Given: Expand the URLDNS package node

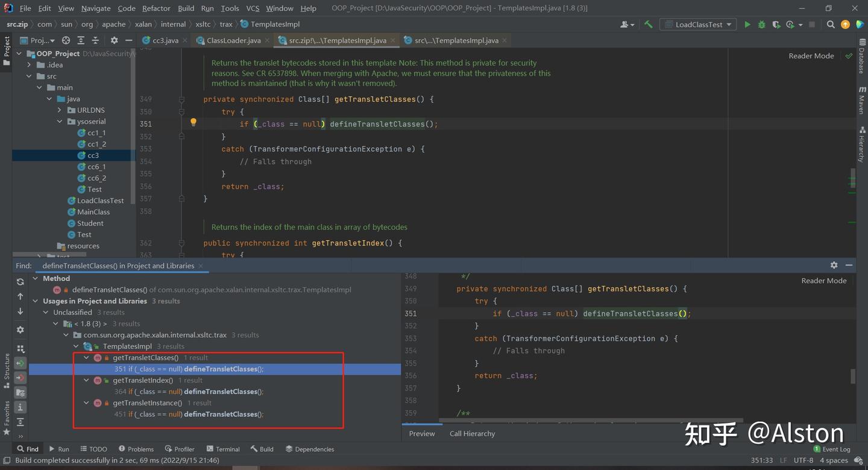Looking at the screenshot, I should (x=60, y=110).
